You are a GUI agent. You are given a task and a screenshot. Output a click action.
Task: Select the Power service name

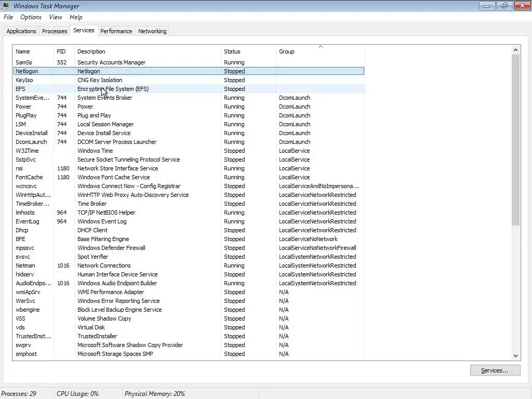pyautogui.click(x=23, y=107)
